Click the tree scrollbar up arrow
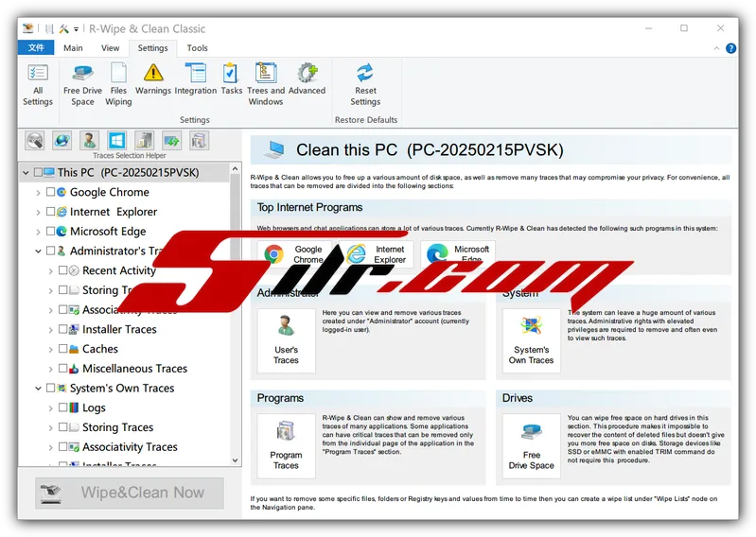The image size is (756, 537). point(235,168)
